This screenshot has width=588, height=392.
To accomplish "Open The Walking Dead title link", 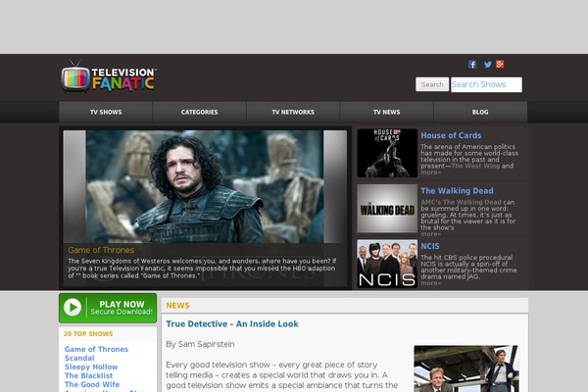I will tap(457, 191).
